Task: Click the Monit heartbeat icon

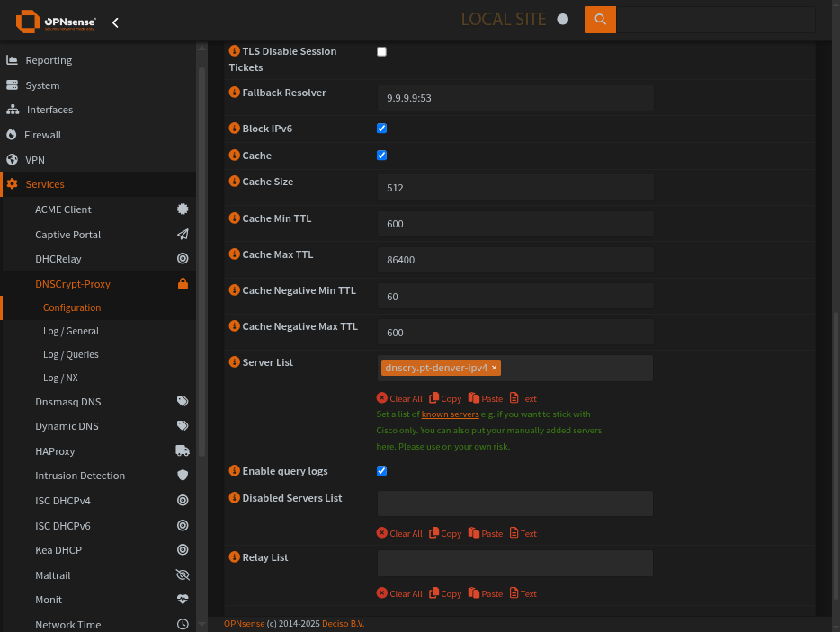Action: [x=183, y=600]
